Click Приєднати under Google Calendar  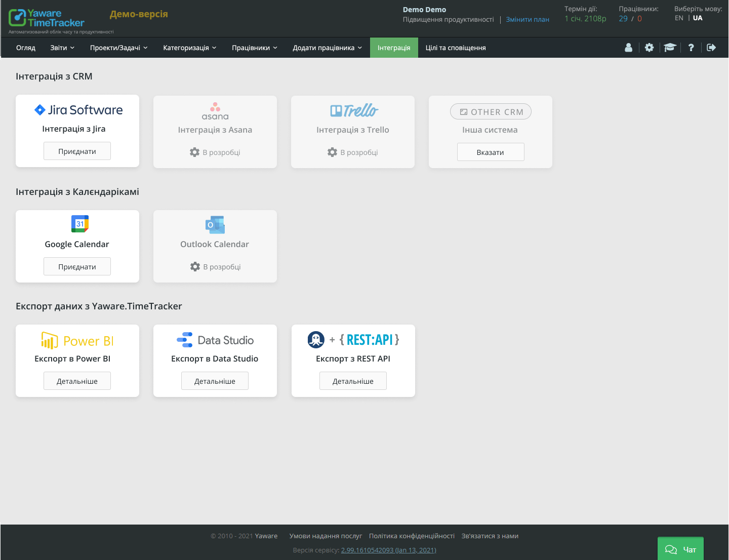click(77, 266)
